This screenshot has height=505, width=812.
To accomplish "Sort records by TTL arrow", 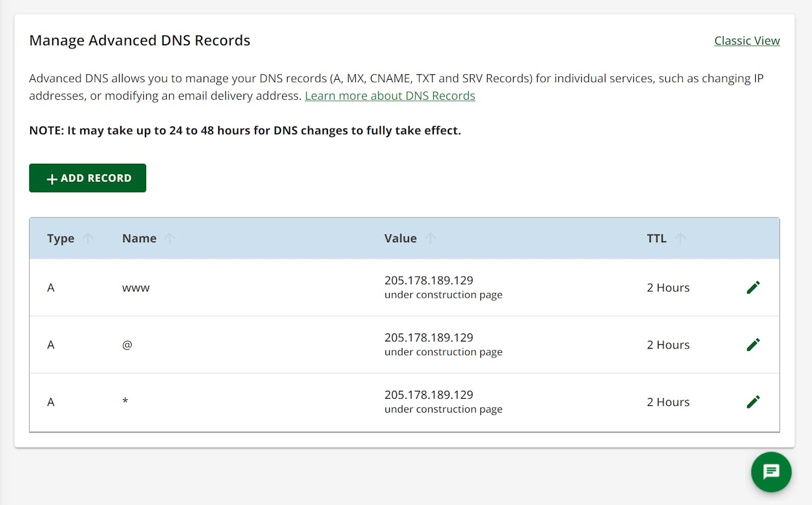I will coord(680,239).
